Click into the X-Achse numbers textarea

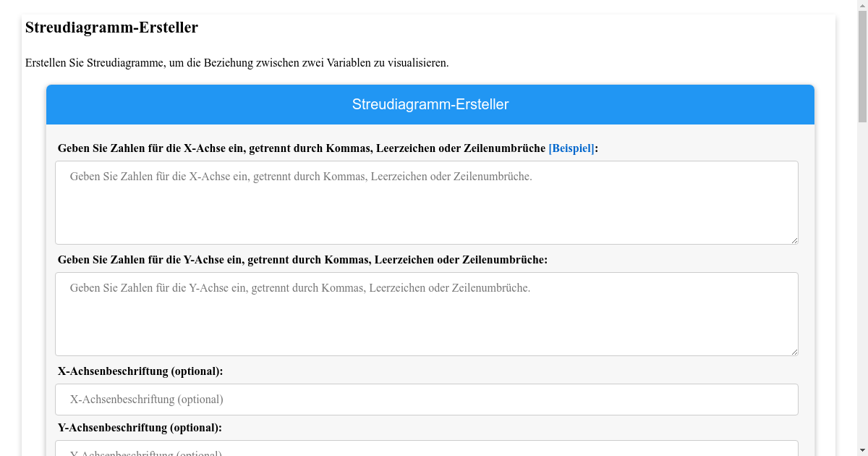426,203
